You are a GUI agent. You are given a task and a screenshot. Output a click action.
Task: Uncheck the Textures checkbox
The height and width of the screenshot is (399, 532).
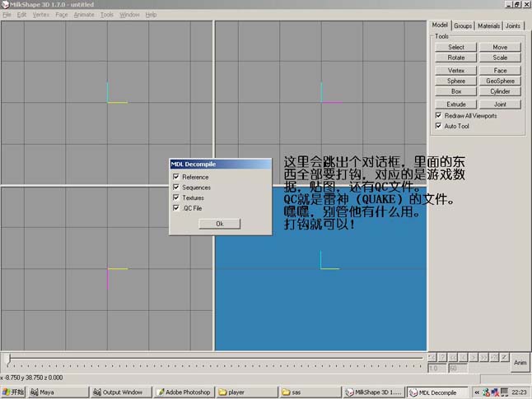point(175,197)
